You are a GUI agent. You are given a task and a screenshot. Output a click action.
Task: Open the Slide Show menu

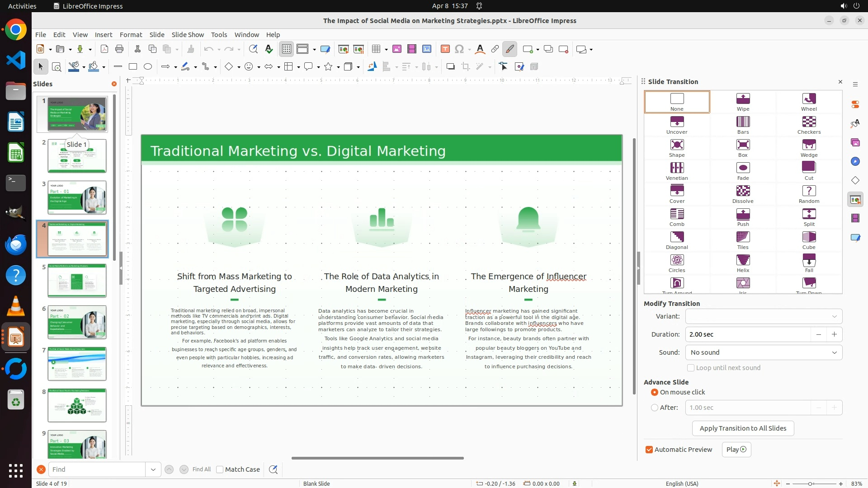click(188, 35)
